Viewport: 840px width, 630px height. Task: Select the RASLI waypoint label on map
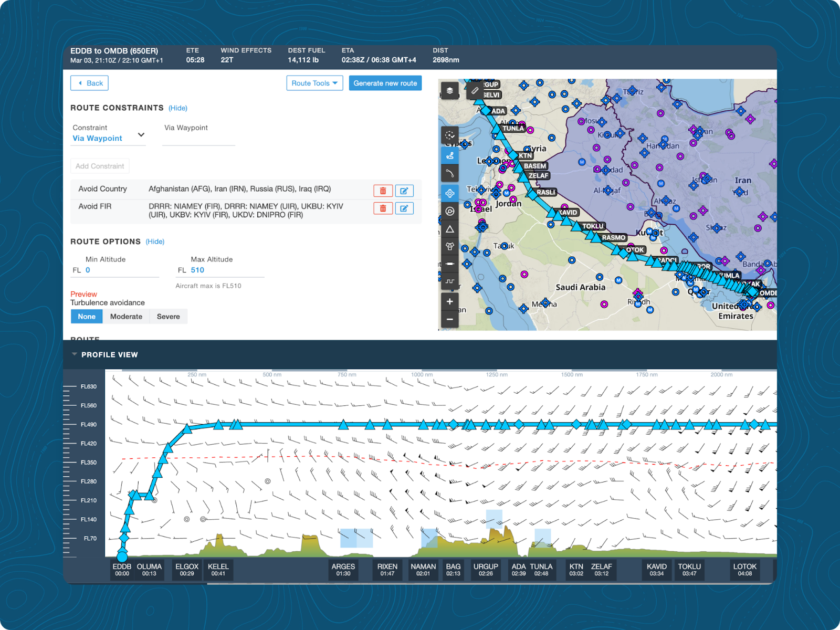coord(546,192)
